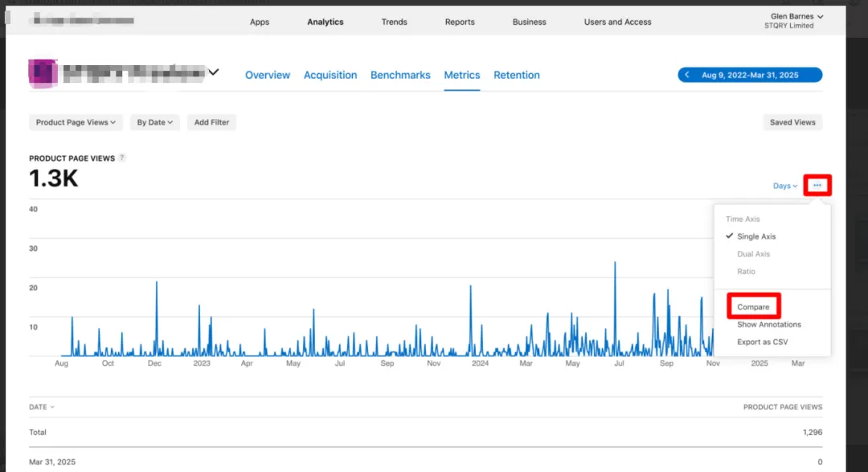Viewport: 868px width, 472px height.
Task: Switch to the Retention tab
Action: [517, 76]
